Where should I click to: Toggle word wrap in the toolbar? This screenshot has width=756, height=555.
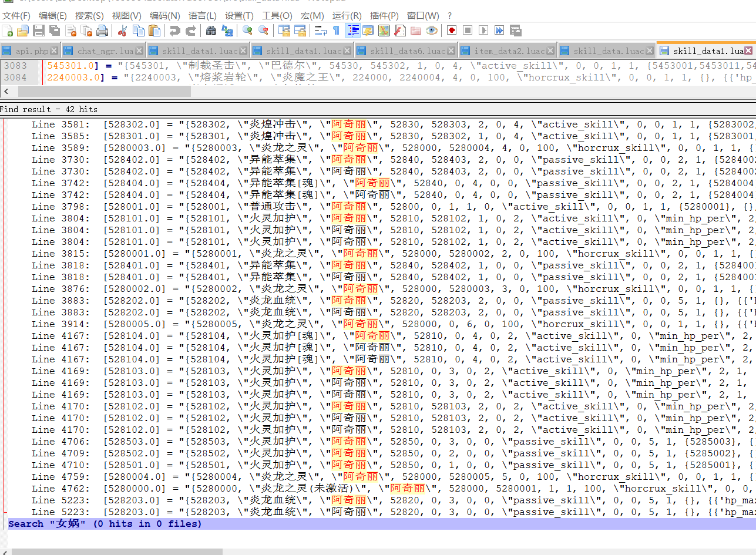click(321, 31)
